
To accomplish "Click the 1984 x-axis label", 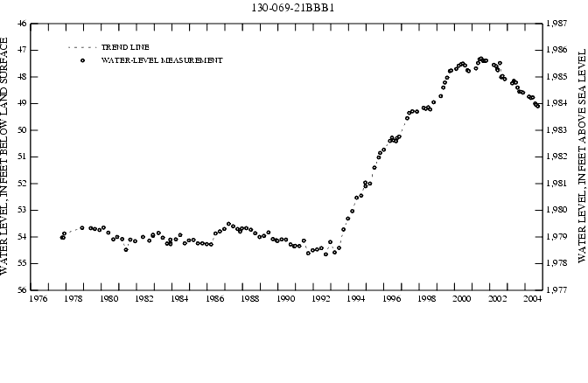I will point(179,299).
